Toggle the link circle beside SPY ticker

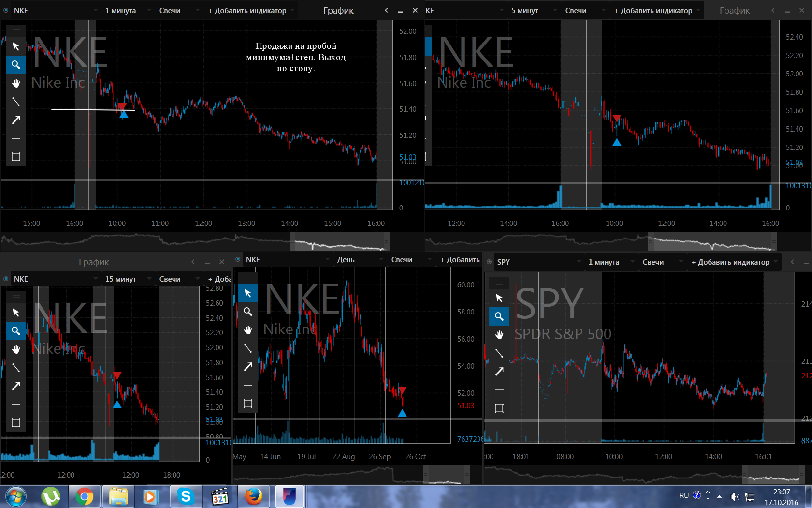(x=489, y=262)
